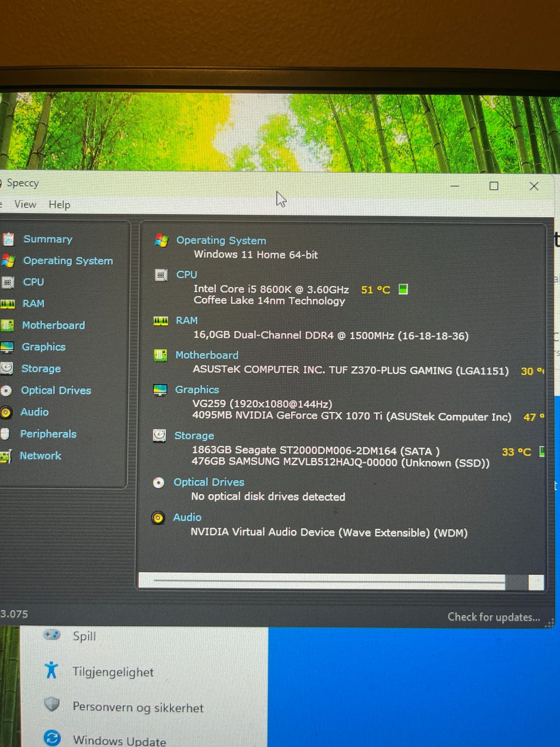This screenshot has width=560, height=747.
Task: Open the View menu
Action: 25,204
